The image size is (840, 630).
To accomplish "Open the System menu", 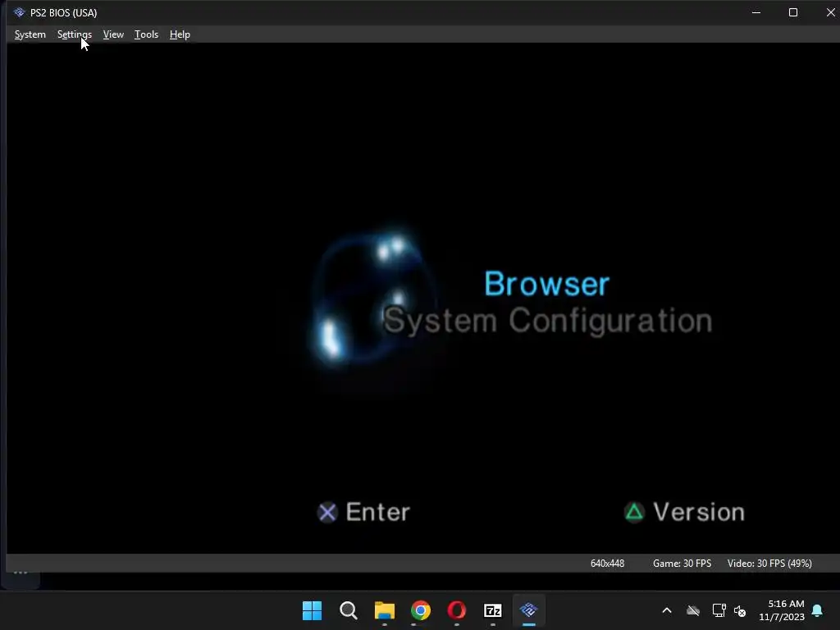I will (x=30, y=34).
